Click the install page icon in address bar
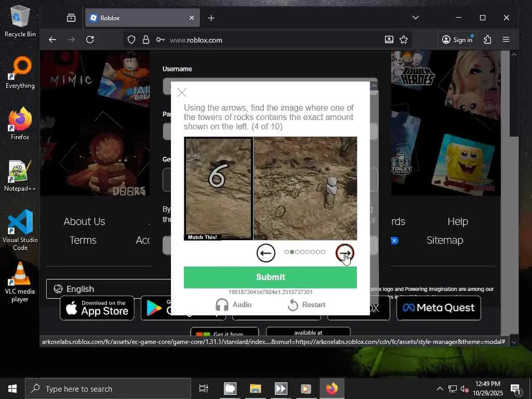The width and height of the screenshot is (532, 399). tap(389, 39)
